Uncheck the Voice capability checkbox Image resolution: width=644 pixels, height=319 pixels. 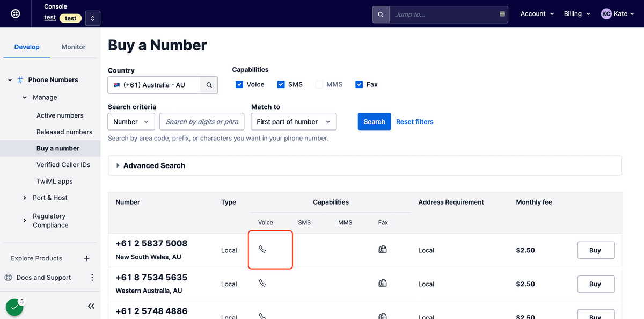pos(239,84)
